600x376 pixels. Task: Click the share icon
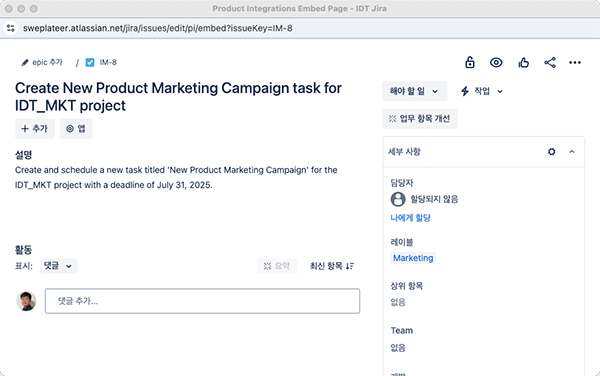tap(550, 62)
